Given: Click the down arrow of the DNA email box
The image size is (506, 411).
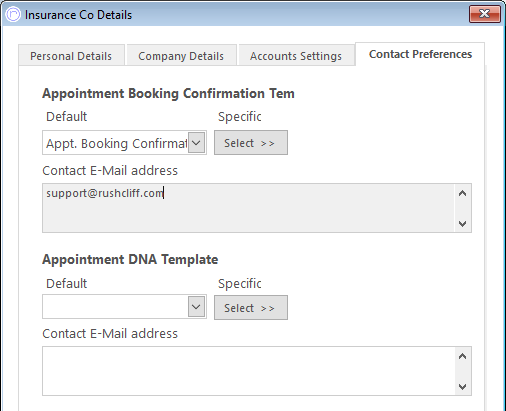Looking at the screenshot, I should (x=462, y=387).
